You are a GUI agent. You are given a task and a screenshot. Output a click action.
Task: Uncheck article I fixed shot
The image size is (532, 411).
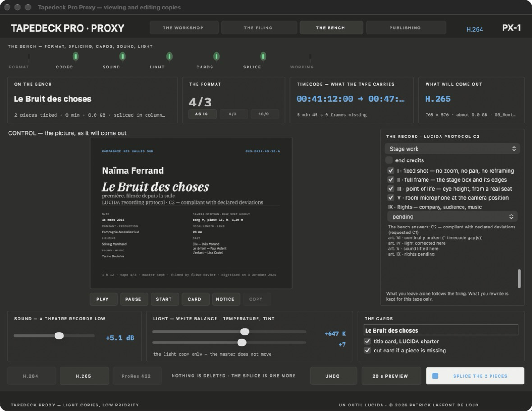point(391,170)
